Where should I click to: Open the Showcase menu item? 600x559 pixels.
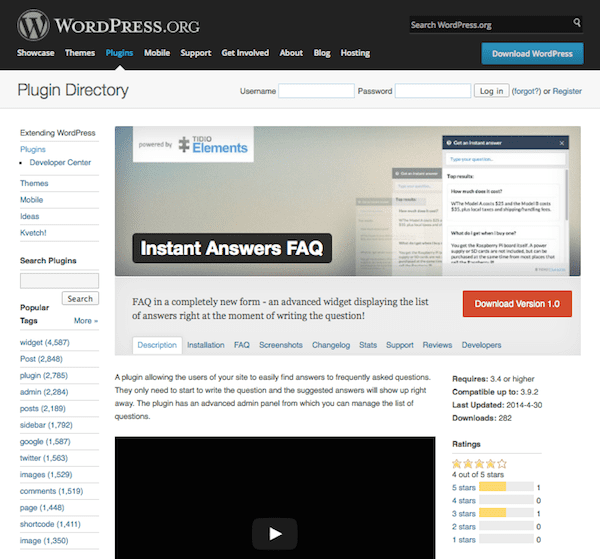click(36, 53)
